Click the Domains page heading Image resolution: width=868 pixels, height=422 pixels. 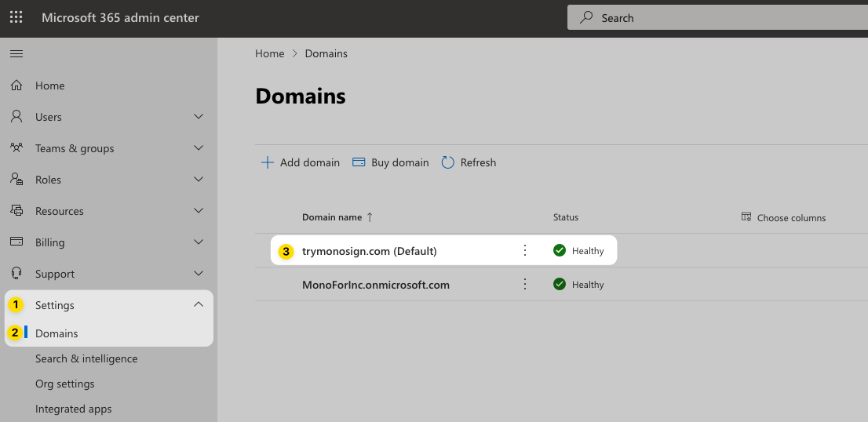[301, 96]
